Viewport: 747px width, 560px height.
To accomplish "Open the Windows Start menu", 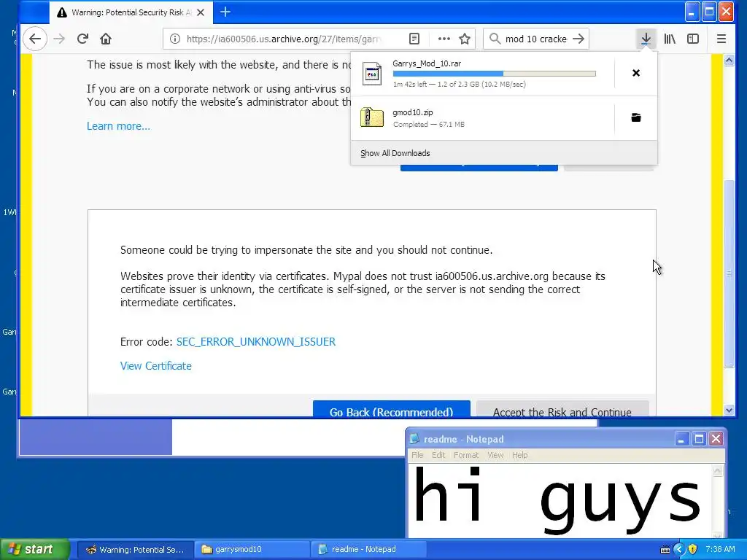I will click(x=35, y=550).
